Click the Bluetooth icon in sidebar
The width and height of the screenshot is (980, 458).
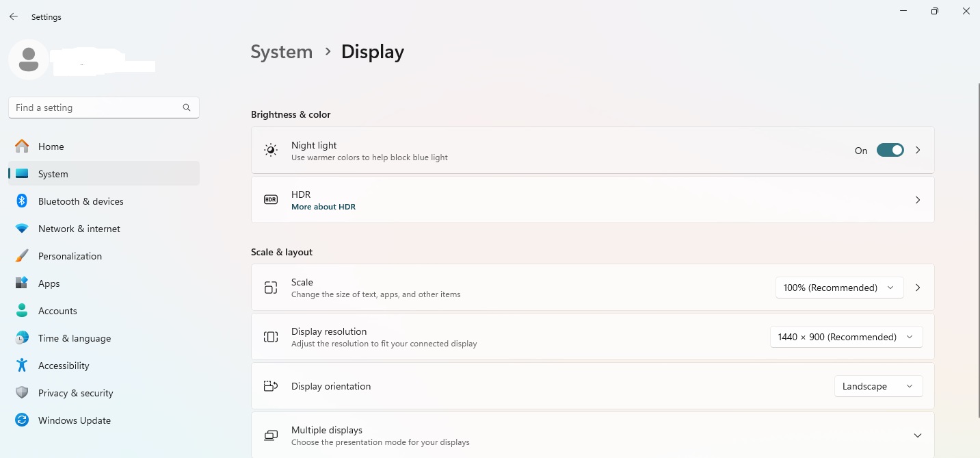(x=22, y=201)
